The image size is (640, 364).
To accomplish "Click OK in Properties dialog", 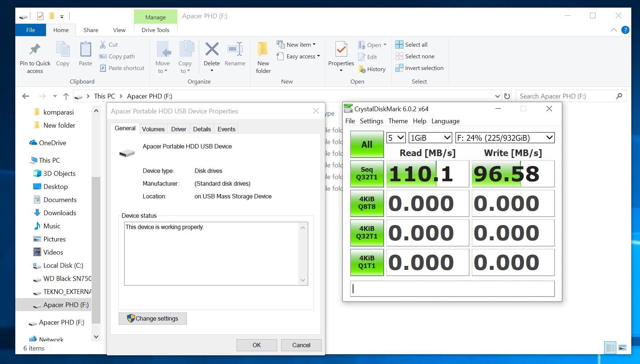I will click(257, 345).
